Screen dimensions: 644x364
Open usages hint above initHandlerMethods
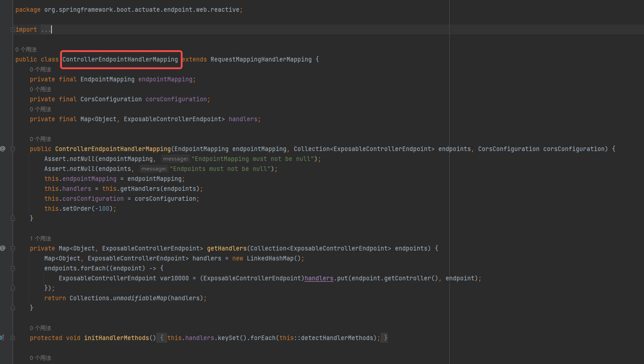pos(40,328)
